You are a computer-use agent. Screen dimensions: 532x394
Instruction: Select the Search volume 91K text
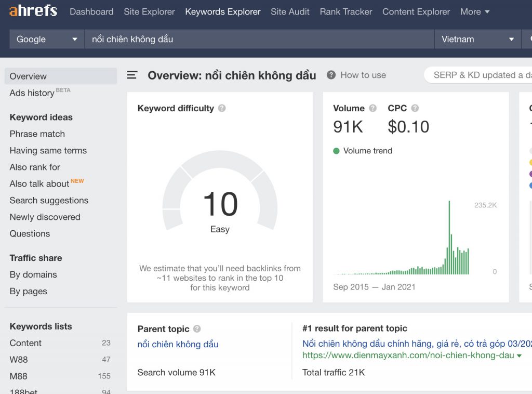point(177,372)
